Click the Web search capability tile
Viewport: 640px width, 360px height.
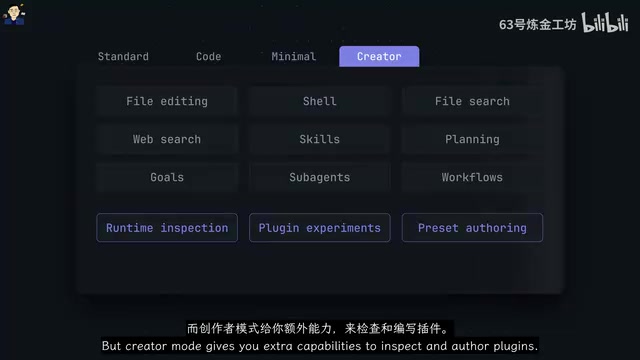click(x=167, y=139)
